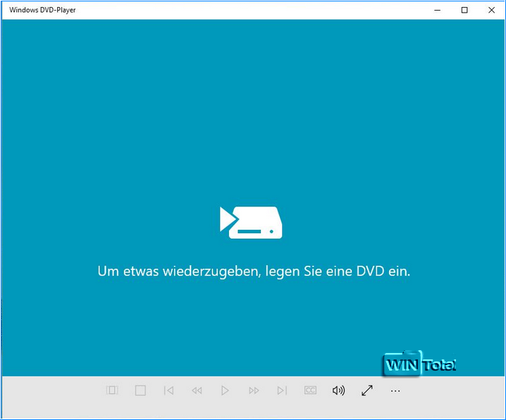Click the DVD drive play icon
This screenshot has width=506, height=420.
pos(251,223)
